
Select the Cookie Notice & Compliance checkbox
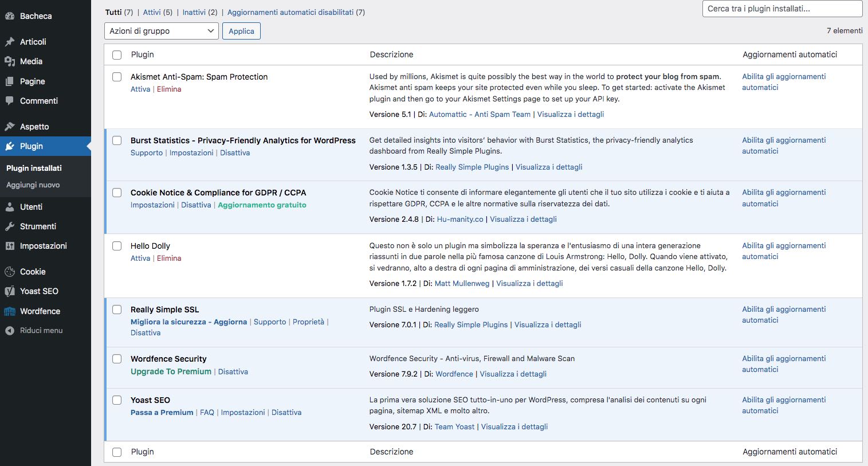tap(117, 193)
